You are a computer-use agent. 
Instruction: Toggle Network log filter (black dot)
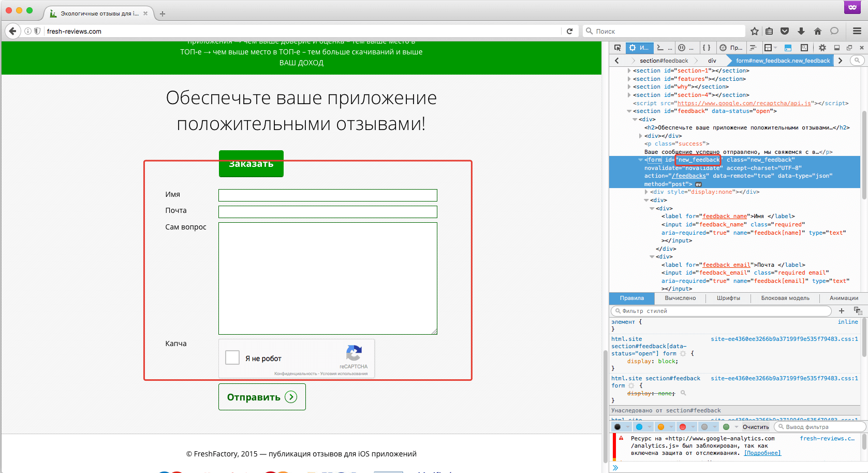point(617,427)
